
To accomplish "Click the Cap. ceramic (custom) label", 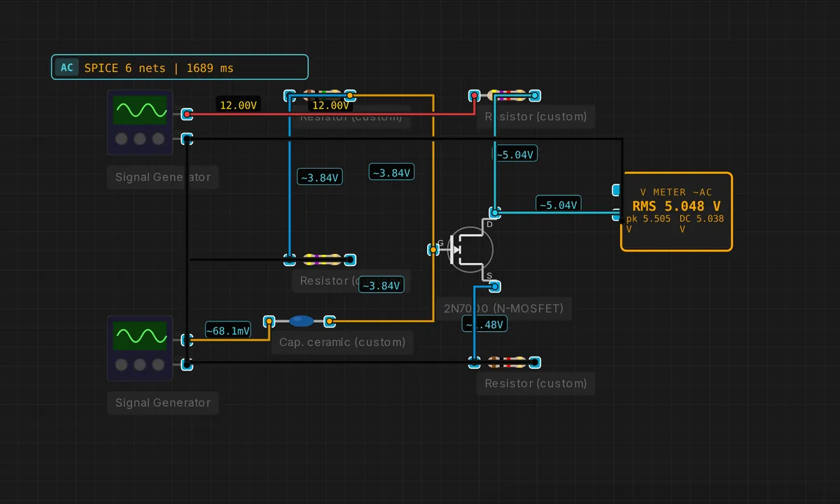I will 342,342.
